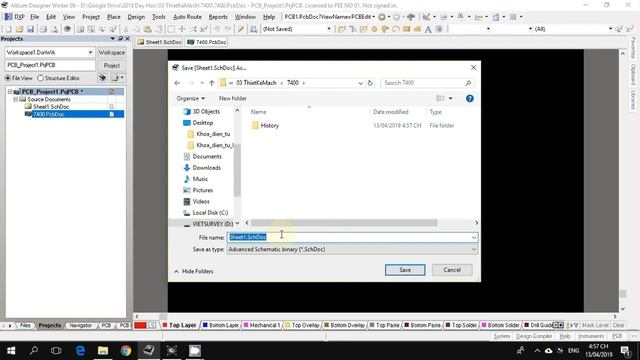Select the Structure Editor radio button
640x360 pixels.
(40, 78)
